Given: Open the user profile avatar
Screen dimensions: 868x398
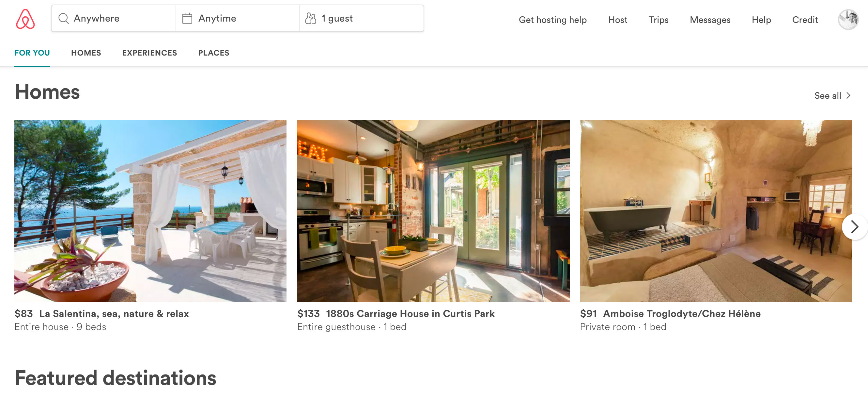Looking at the screenshot, I should [x=848, y=20].
